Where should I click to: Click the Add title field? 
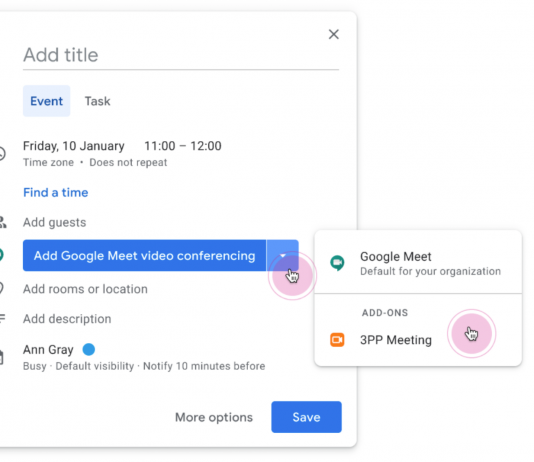(x=181, y=55)
